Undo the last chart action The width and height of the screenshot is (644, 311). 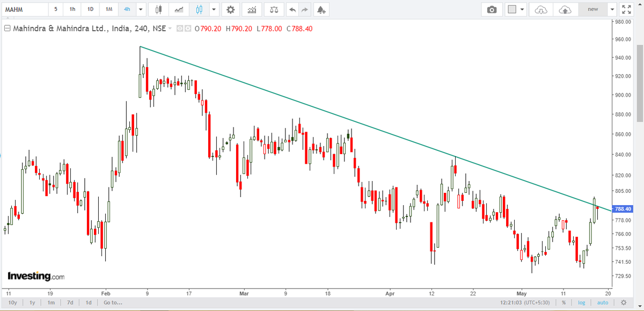292,10
